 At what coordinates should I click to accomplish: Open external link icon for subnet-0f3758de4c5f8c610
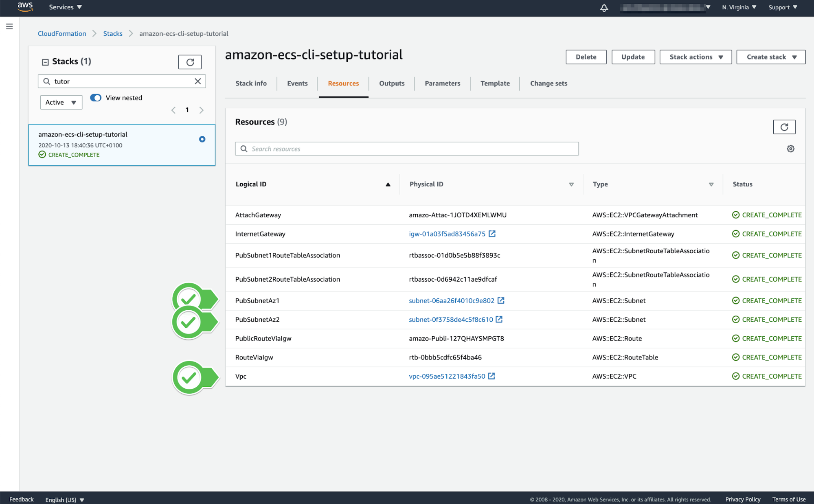tap(499, 320)
